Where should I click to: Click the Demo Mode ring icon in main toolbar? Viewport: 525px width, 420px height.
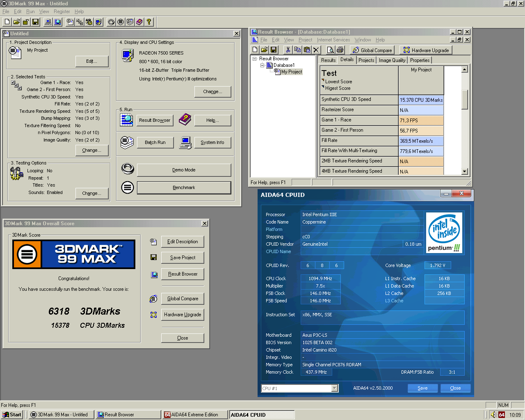111,22
